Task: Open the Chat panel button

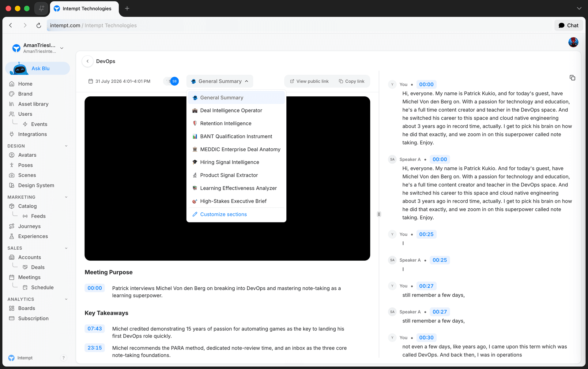Action: [568, 25]
